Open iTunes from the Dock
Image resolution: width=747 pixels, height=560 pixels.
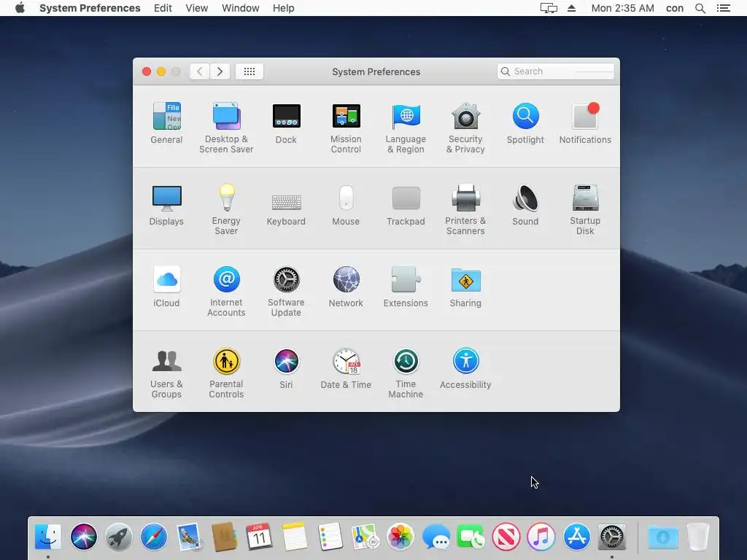(x=541, y=537)
